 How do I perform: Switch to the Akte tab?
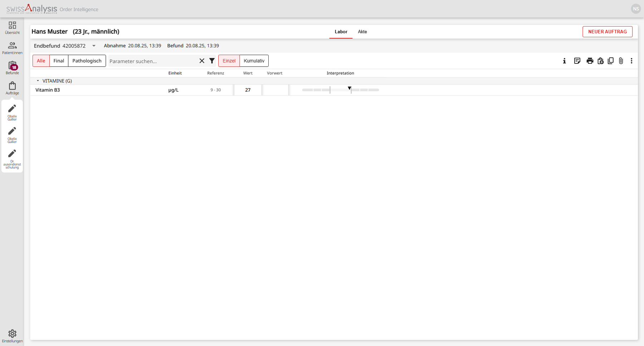362,31
